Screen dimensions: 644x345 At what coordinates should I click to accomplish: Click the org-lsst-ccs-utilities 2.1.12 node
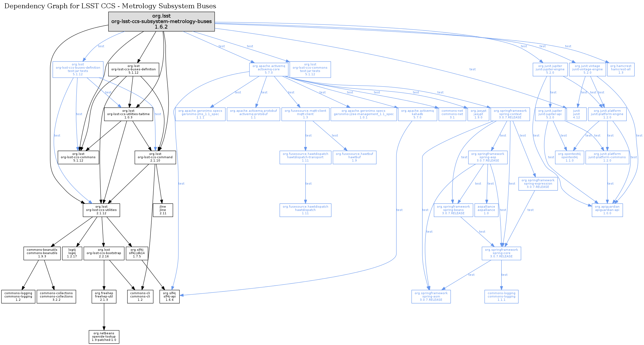[101, 210]
